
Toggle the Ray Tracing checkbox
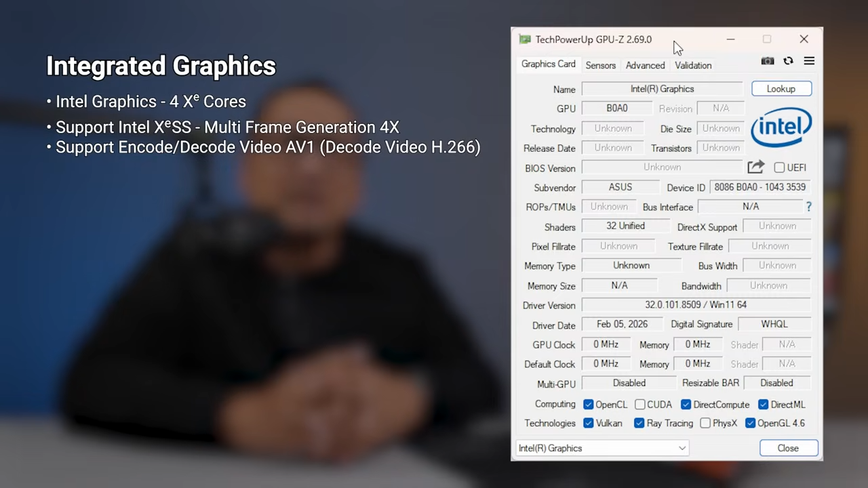[x=639, y=423]
